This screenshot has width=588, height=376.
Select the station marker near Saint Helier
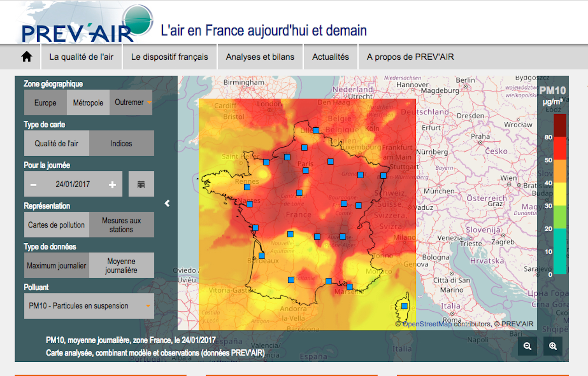266,162
